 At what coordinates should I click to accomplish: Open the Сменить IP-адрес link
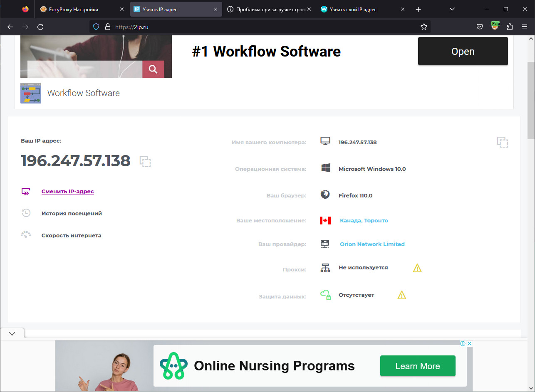pyautogui.click(x=68, y=192)
